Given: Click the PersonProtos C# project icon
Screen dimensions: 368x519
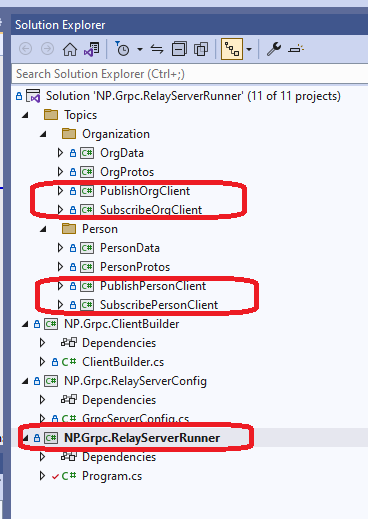Looking at the screenshot, I should pyautogui.click(x=87, y=267).
